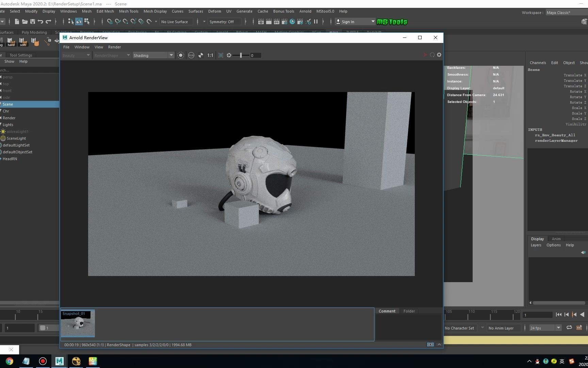Image resolution: width=588 pixels, height=368 pixels.
Task: Open the Arnold menu in Maya
Action: (305, 11)
